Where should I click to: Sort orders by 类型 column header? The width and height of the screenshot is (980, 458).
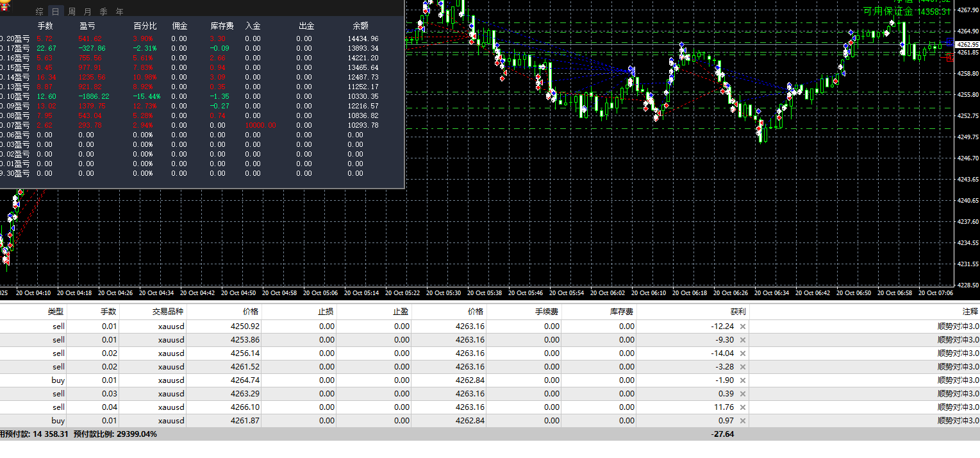[56, 312]
